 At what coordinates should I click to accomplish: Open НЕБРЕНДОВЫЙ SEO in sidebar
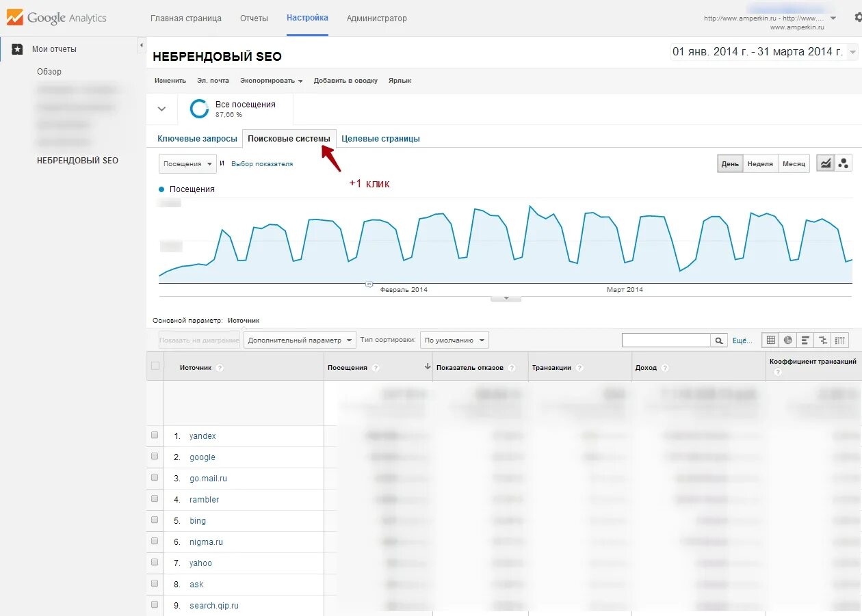tap(77, 161)
